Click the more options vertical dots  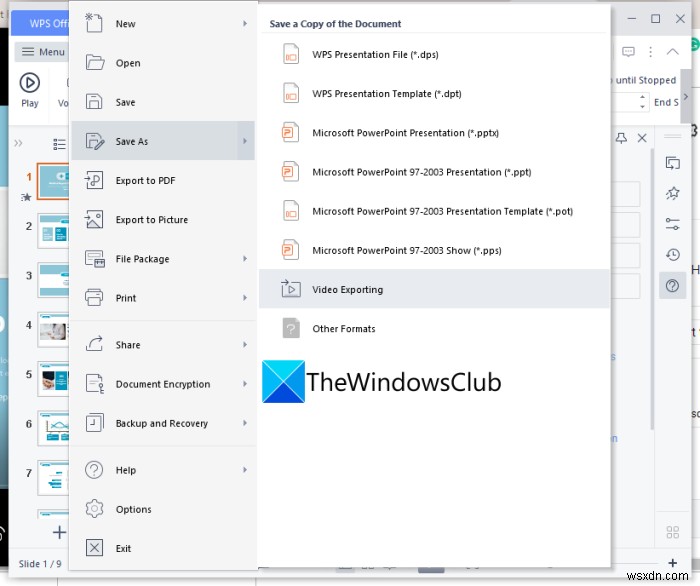coord(650,52)
